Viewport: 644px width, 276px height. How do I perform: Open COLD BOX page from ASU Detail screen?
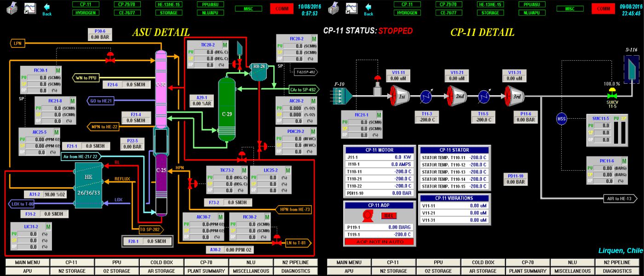161,262
